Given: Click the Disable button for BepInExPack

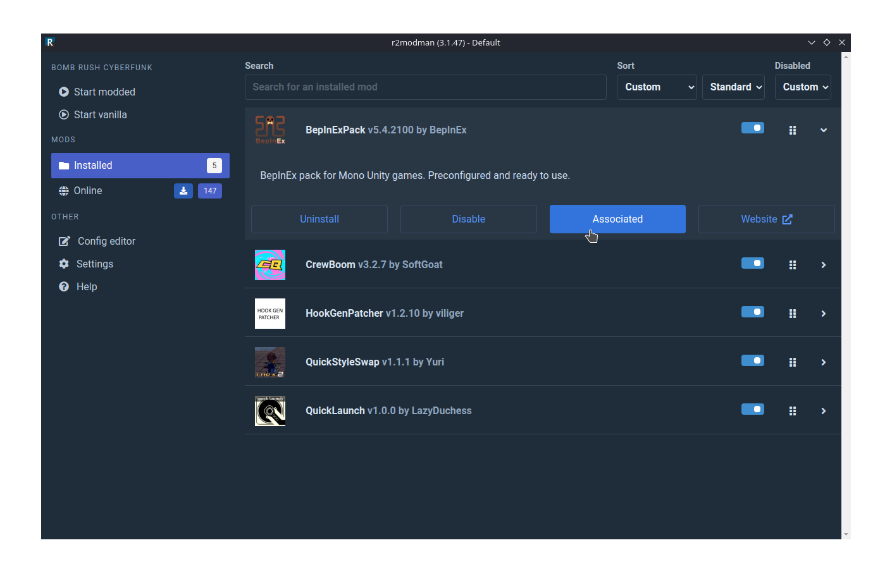Looking at the screenshot, I should click(x=469, y=219).
